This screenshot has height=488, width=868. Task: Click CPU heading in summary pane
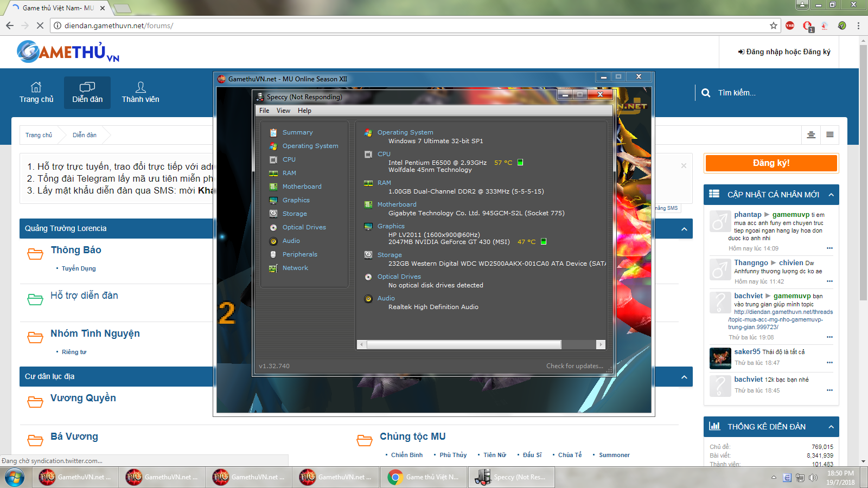coord(384,154)
